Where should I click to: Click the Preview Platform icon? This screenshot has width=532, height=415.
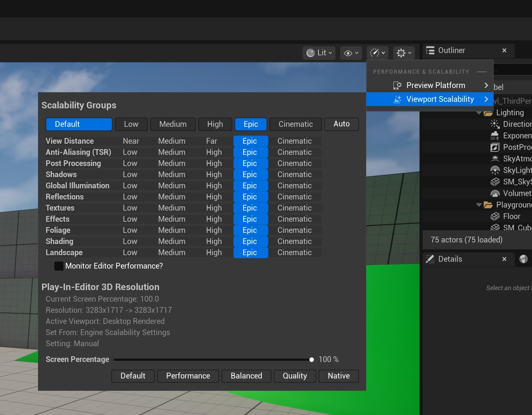(x=397, y=85)
